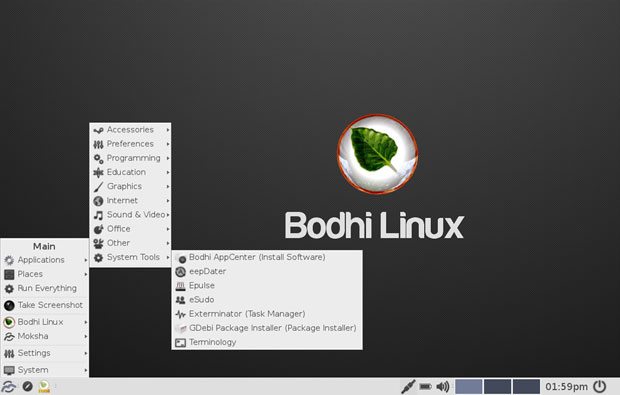Expand the Accessories submenu arrow

click(x=168, y=130)
